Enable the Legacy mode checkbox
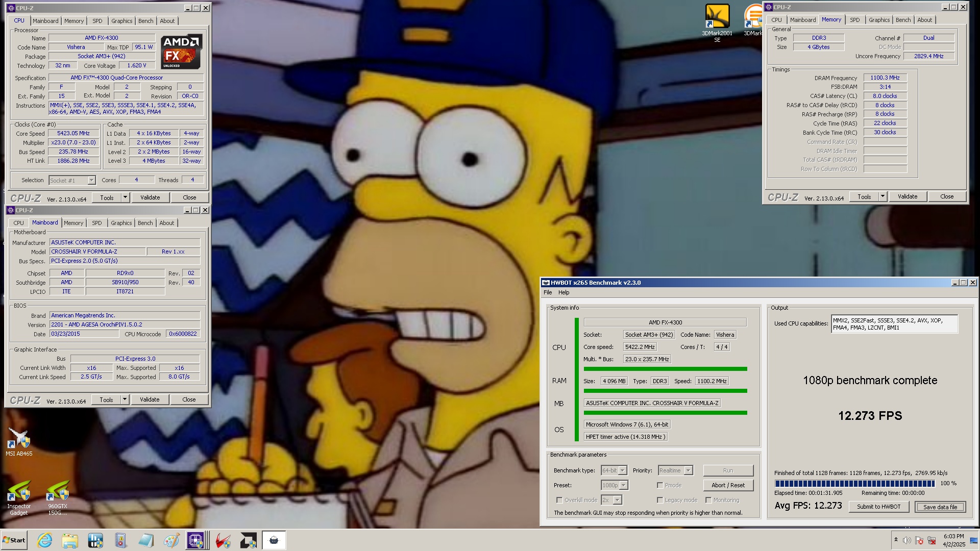 660,500
